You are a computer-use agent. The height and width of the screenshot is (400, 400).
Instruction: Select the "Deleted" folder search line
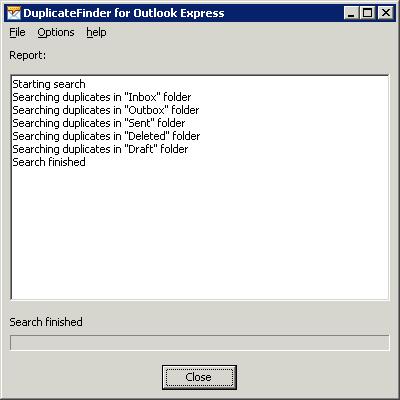(106, 136)
